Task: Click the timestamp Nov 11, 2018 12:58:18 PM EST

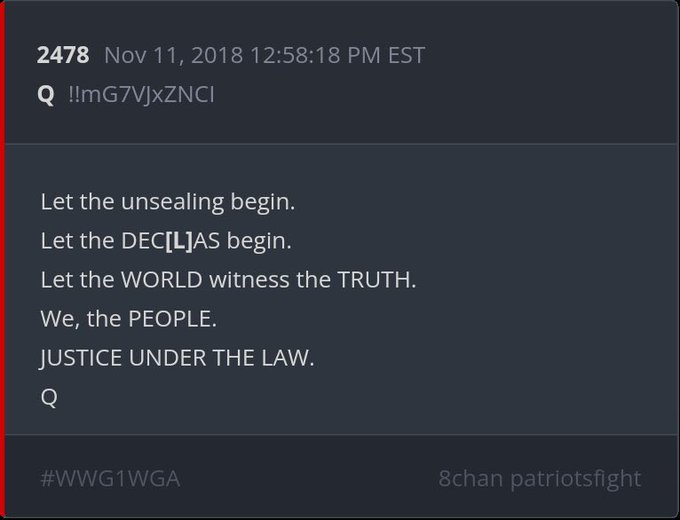Action: pyautogui.click(x=264, y=56)
